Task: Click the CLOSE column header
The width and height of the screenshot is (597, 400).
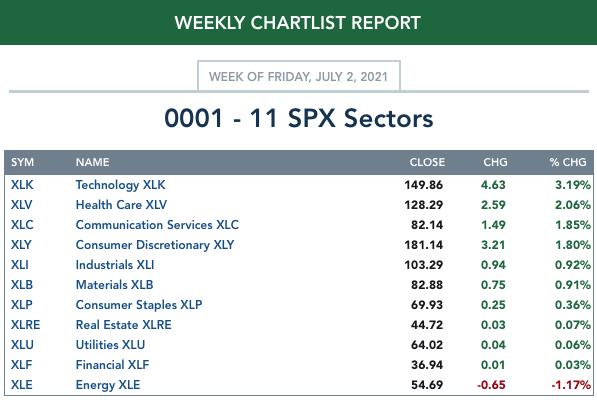Action: click(427, 162)
